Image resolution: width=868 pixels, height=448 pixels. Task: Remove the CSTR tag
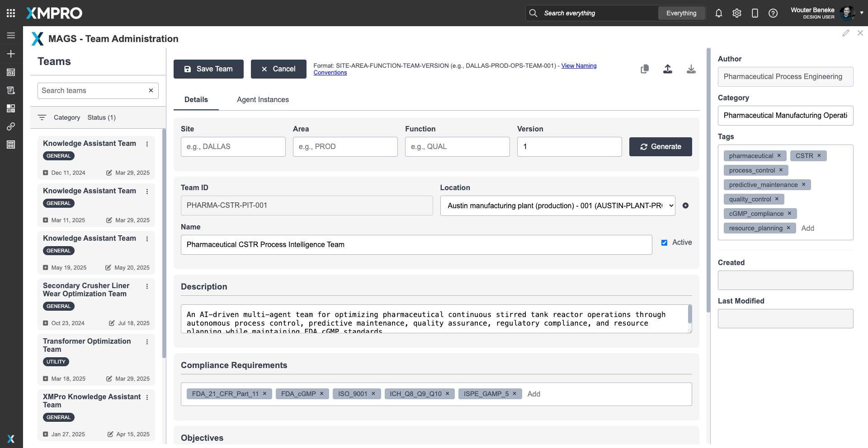[x=819, y=156]
